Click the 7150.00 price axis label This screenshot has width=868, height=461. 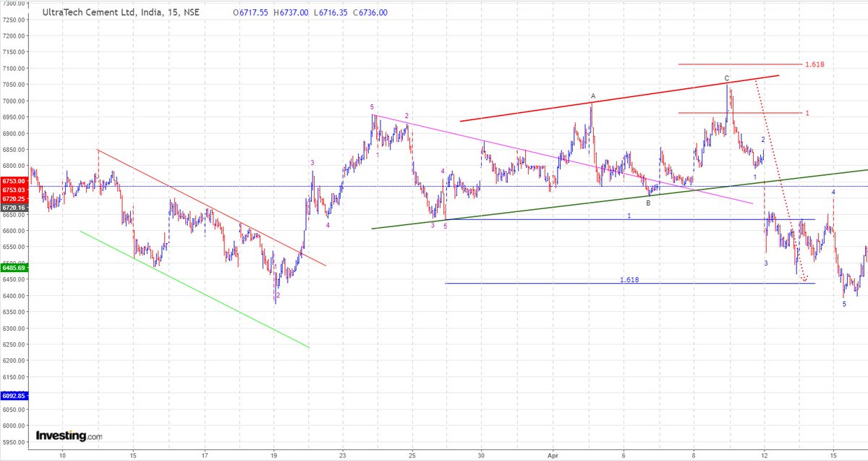[x=14, y=52]
